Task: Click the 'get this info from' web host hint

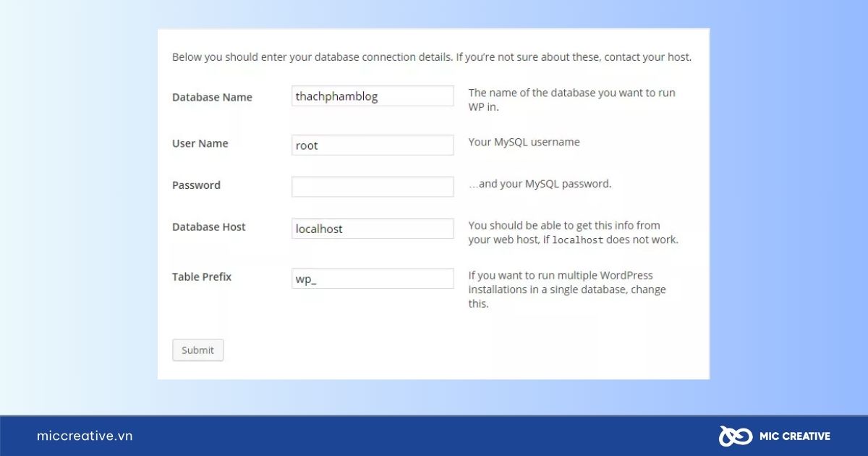Action: pyautogui.click(x=573, y=232)
